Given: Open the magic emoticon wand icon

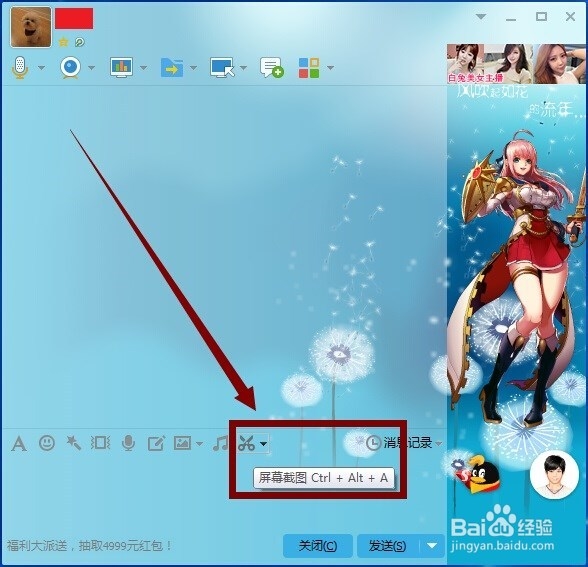Looking at the screenshot, I should [x=74, y=443].
